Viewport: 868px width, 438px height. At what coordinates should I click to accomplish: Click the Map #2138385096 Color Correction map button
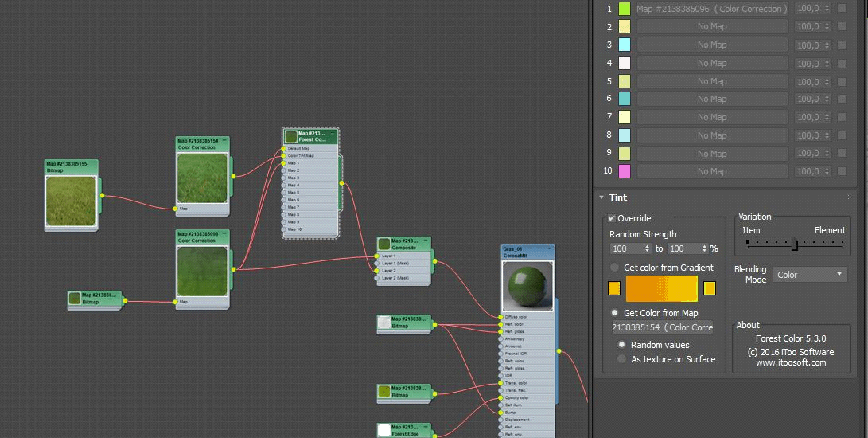[711, 9]
